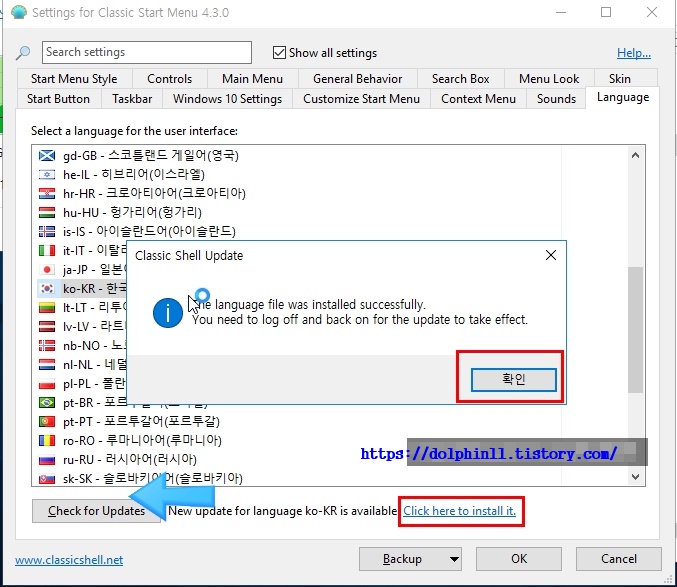Select the ro-RO language row text
The width and height of the screenshot is (677, 587).
[x=142, y=440]
